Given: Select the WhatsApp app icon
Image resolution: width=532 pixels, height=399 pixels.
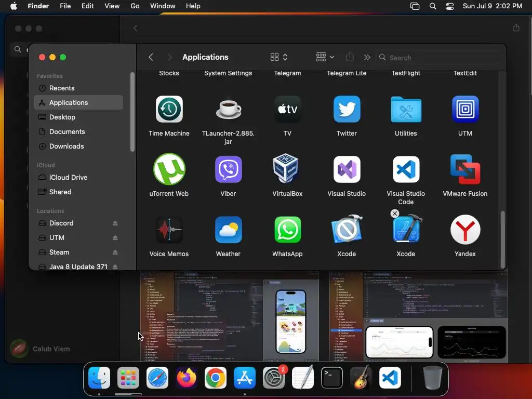Looking at the screenshot, I should tap(287, 229).
